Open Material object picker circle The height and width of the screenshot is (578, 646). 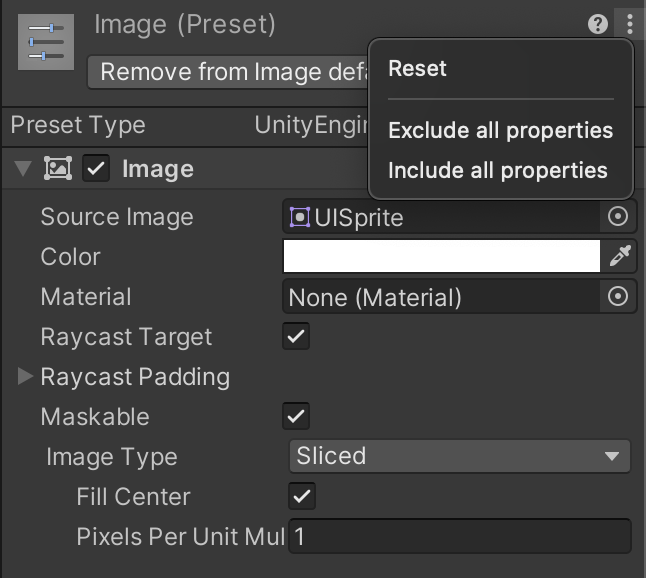click(618, 296)
